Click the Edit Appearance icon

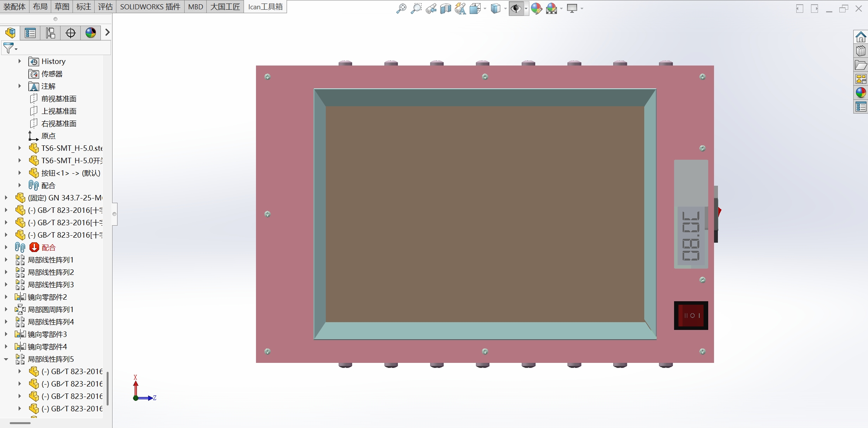pyautogui.click(x=536, y=8)
